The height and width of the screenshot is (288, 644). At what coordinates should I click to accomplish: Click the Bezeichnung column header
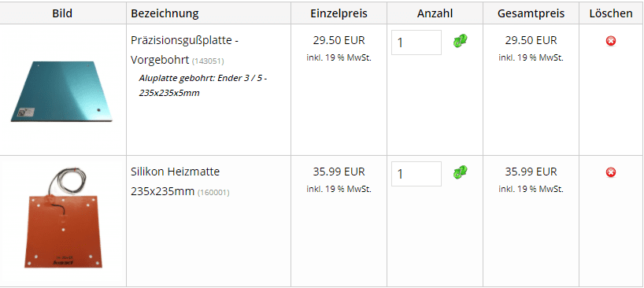point(165,13)
